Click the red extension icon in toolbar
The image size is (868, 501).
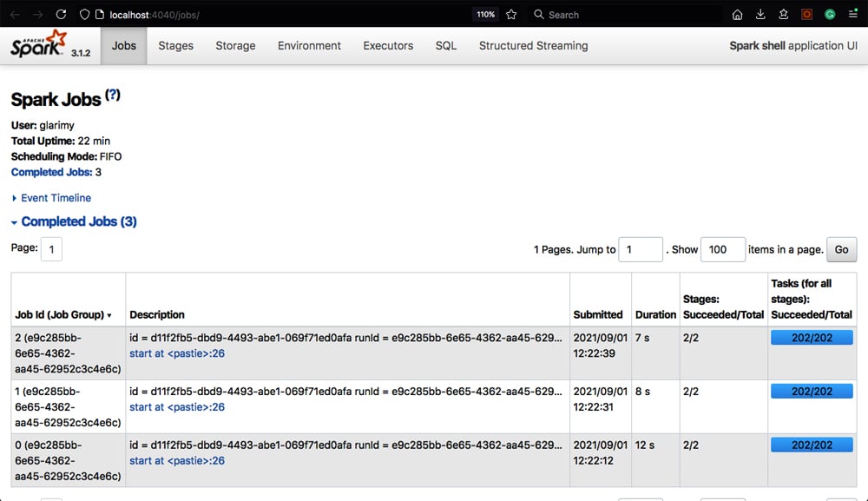806,15
